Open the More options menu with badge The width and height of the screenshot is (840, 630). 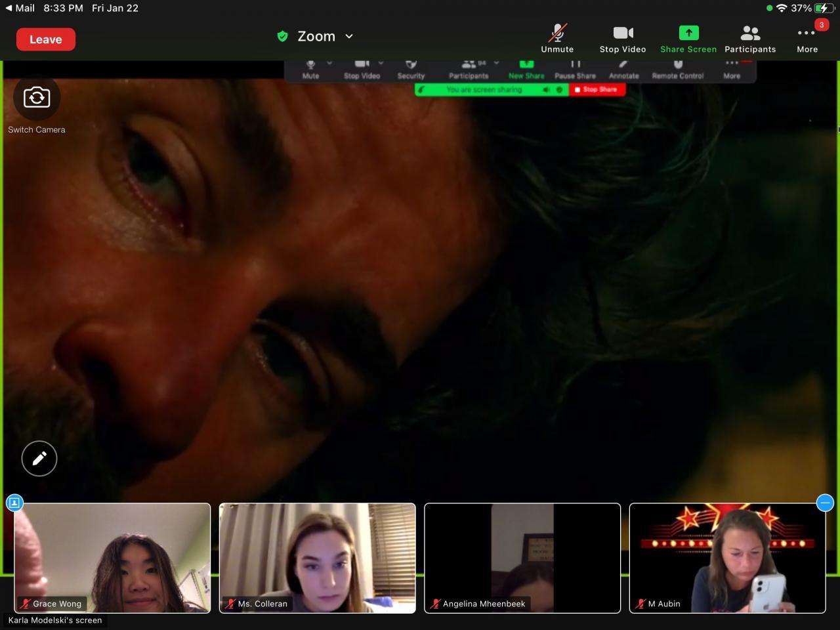pos(807,38)
